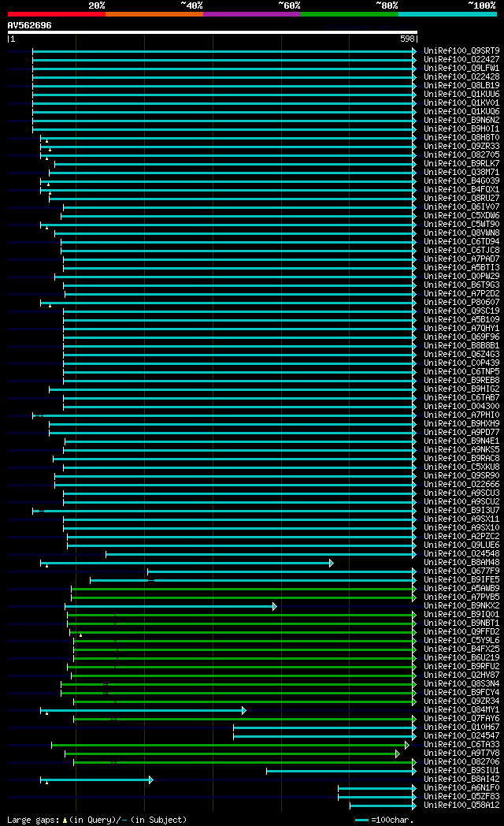Select the UniRef100_A7QHY1 label
504x826 pixels.
462,328
